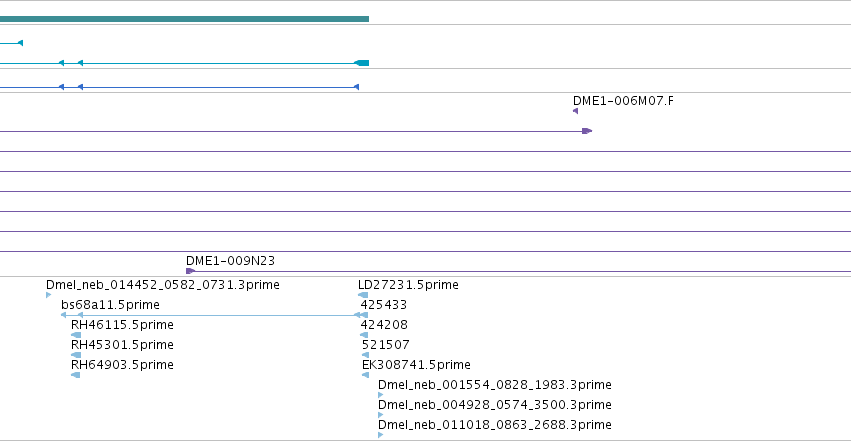Click arrow glyph under Dmel_neb_014452_0582_0731.3prime
This screenshot has height=441, width=851.
click(x=49, y=295)
